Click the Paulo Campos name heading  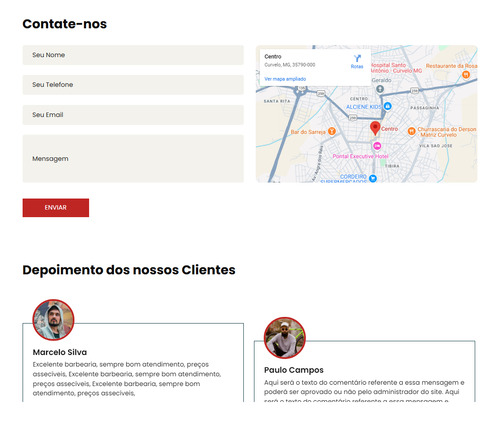[x=294, y=370]
